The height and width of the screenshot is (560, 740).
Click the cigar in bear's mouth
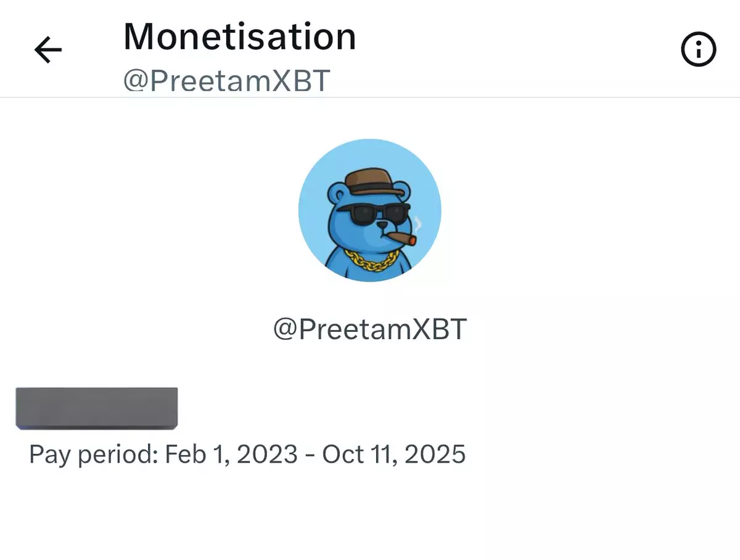(x=402, y=237)
